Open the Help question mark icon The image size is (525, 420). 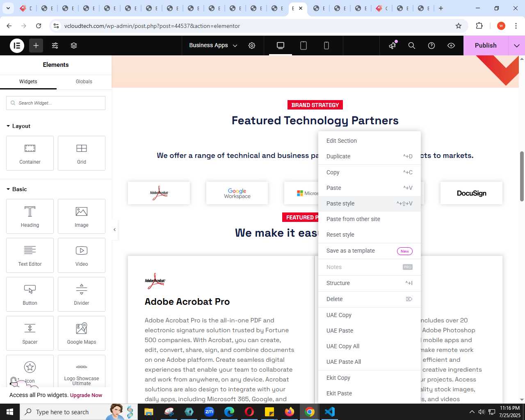pos(431,46)
